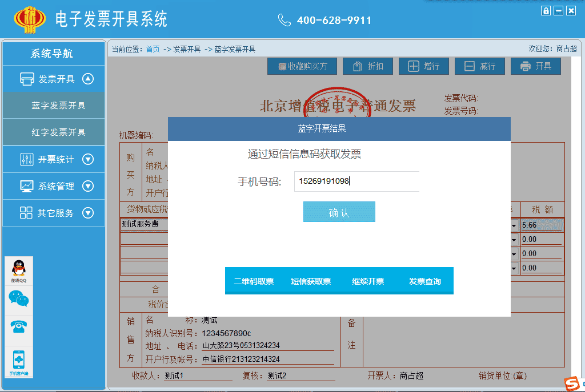The width and height of the screenshot is (585, 392).
Task: Click the 增行 add row button
Action: click(x=423, y=66)
